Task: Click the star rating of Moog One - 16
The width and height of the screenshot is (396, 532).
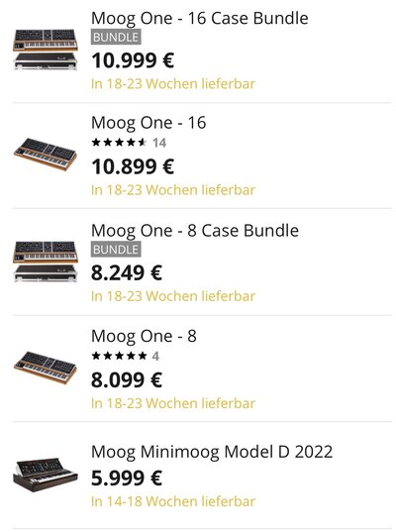Action: pyautogui.click(x=119, y=143)
